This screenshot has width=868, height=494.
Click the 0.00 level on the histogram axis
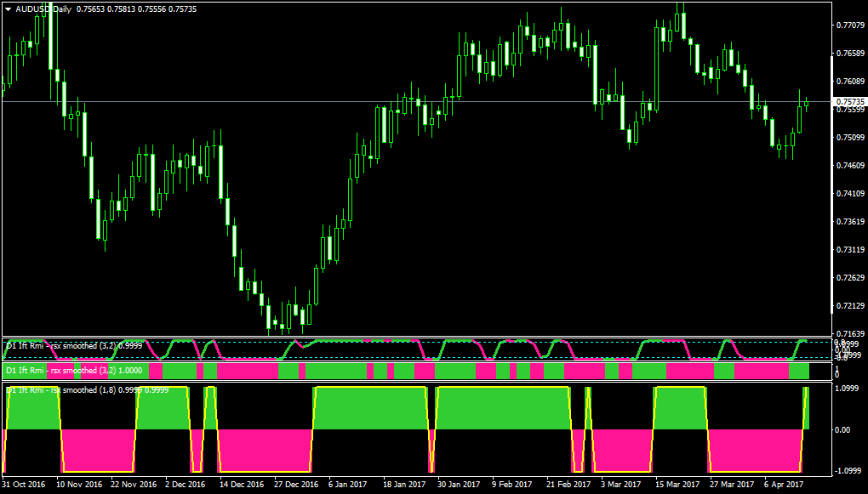click(843, 430)
